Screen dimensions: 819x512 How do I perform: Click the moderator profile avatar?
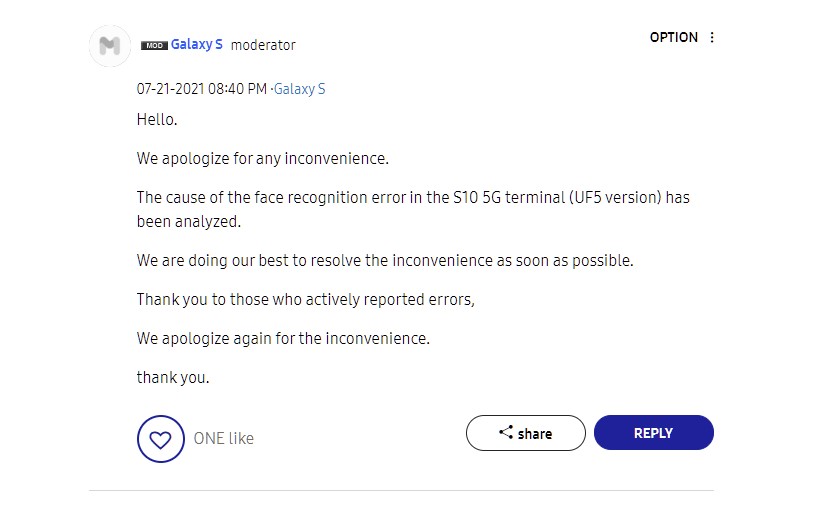pyautogui.click(x=110, y=46)
